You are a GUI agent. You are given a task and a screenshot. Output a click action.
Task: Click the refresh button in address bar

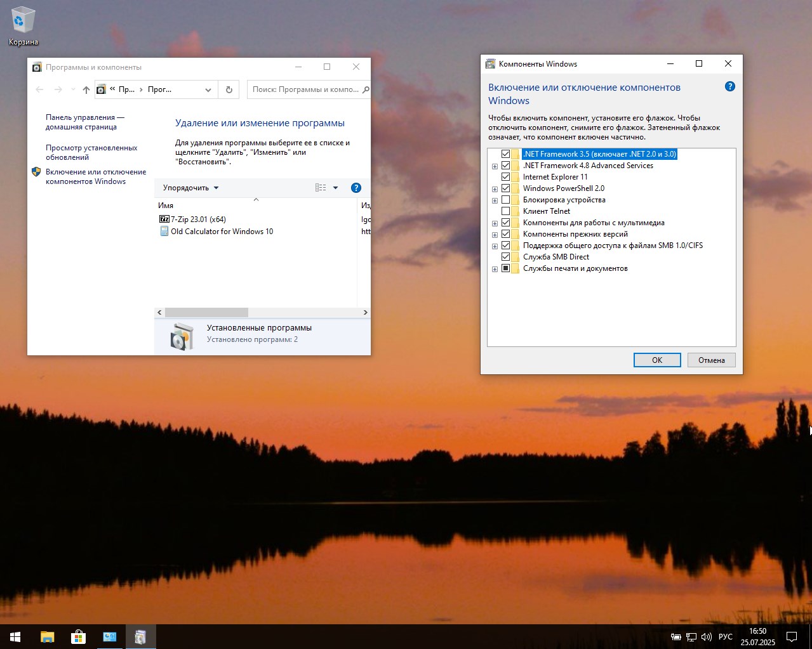coord(229,89)
